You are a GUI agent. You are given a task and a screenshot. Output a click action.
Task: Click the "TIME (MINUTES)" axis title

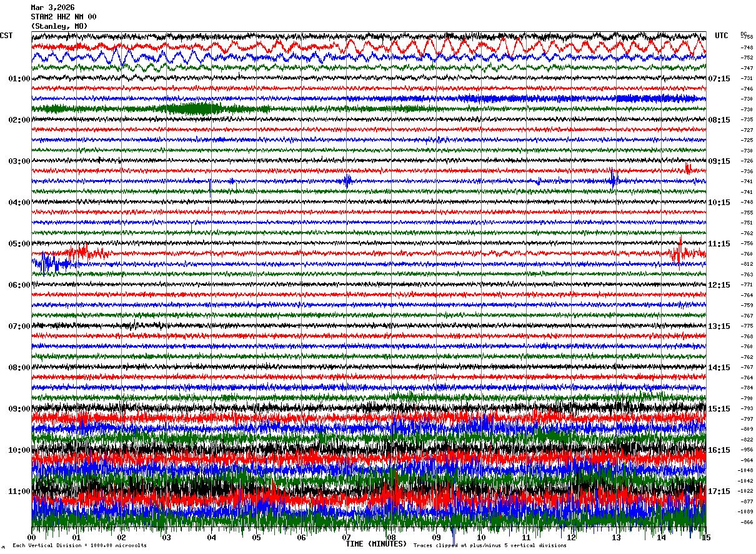[x=376, y=544]
